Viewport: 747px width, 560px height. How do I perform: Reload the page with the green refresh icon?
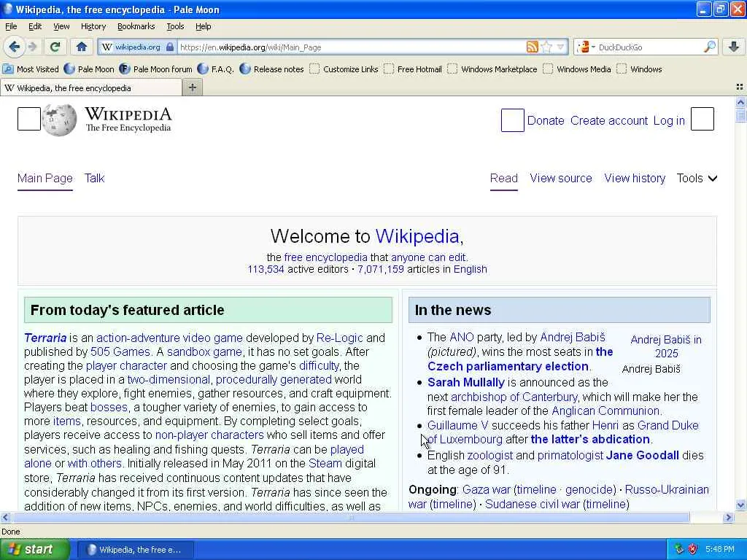coord(55,47)
